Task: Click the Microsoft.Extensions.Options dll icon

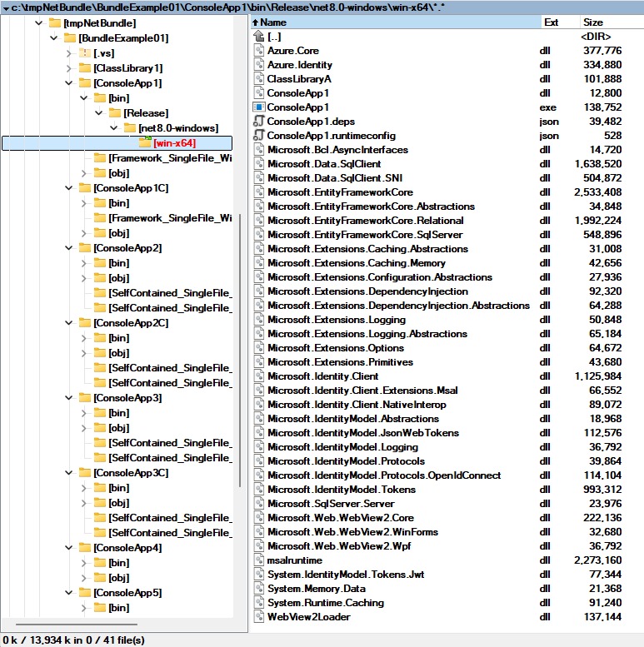Action: pyautogui.click(x=258, y=348)
